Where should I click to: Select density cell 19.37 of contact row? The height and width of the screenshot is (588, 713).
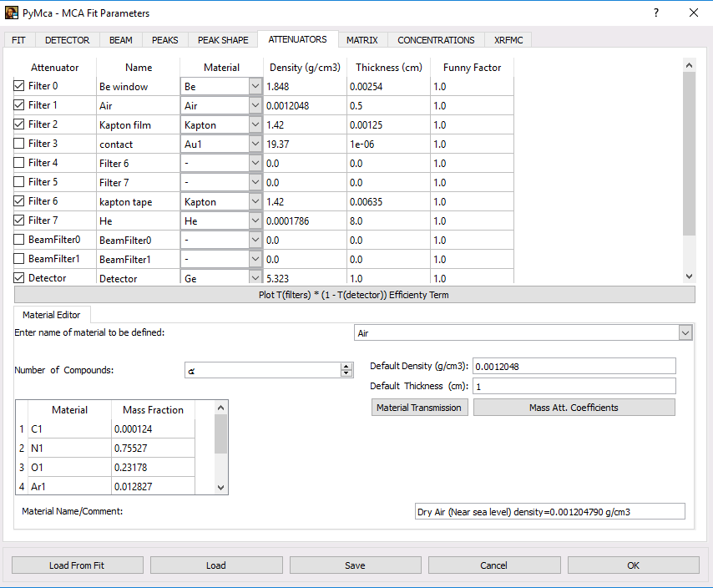point(305,144)
